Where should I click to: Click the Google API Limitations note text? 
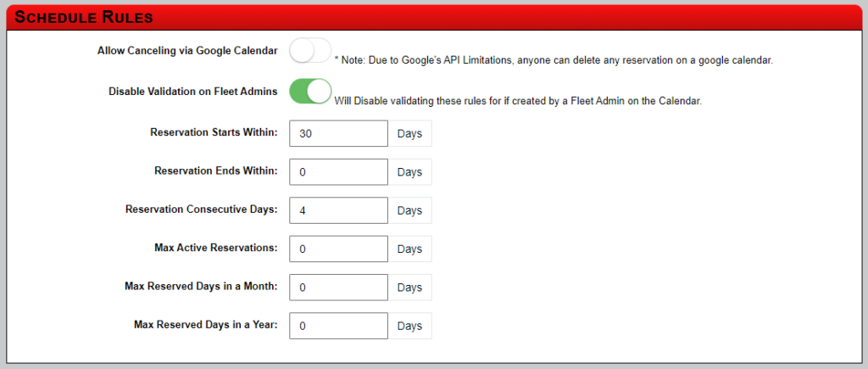click(x=554, y=61)
